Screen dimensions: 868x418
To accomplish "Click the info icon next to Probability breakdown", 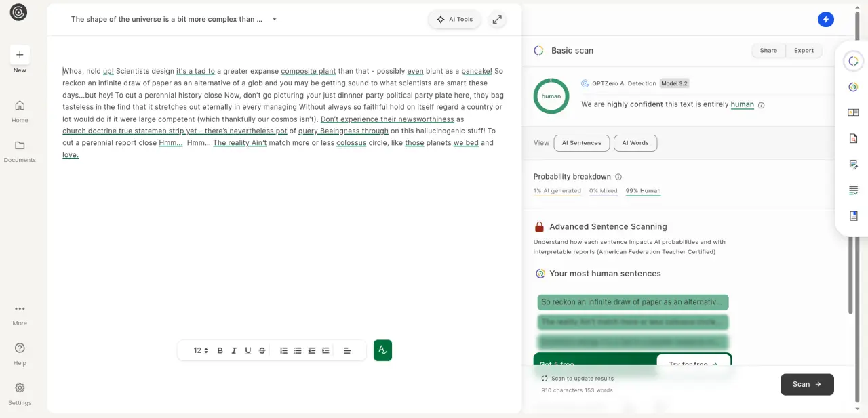I will tap(618, 177).
